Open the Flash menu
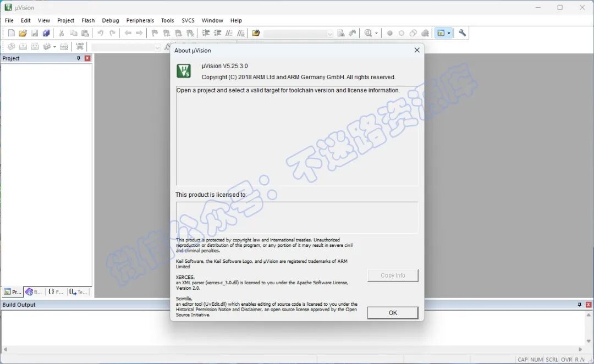 coord(88,20)
